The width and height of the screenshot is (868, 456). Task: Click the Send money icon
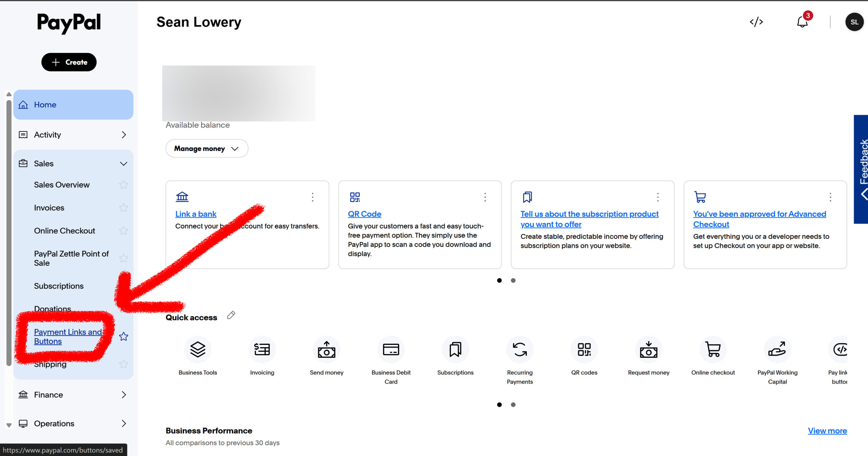click(327, 350)
